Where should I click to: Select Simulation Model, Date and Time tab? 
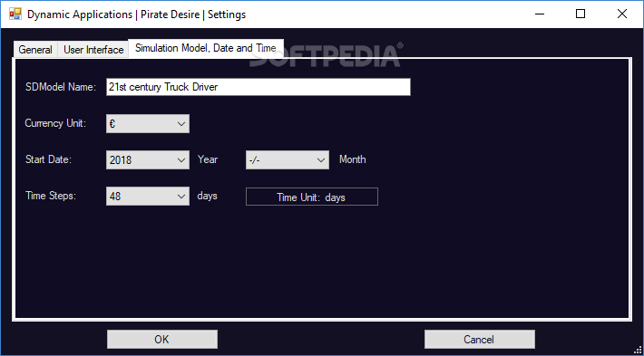pos(206,48)
